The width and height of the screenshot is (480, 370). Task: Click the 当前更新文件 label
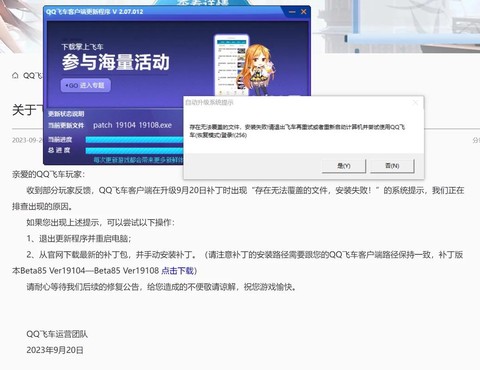click(66, 126)
